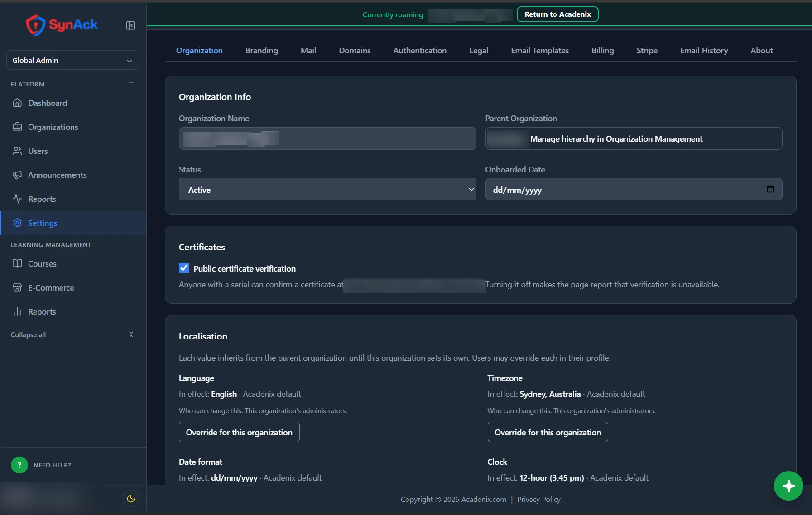The image size is (812, 515).
Task: Open Platform Reports activity icon
Action: [x=17, y=199]
